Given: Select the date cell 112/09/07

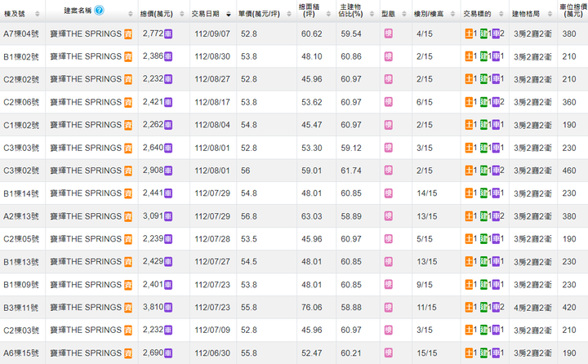Looking at the screenshot, I should [x=212, y=33].
